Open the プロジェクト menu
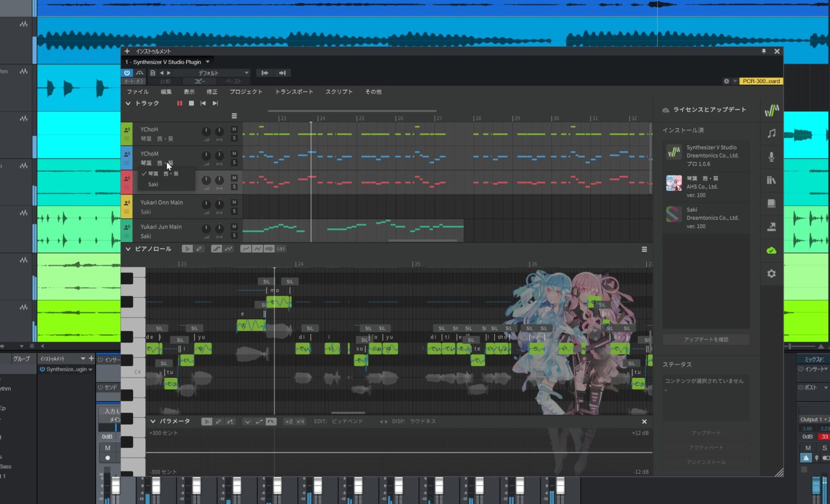 click(x=246, y=91)
